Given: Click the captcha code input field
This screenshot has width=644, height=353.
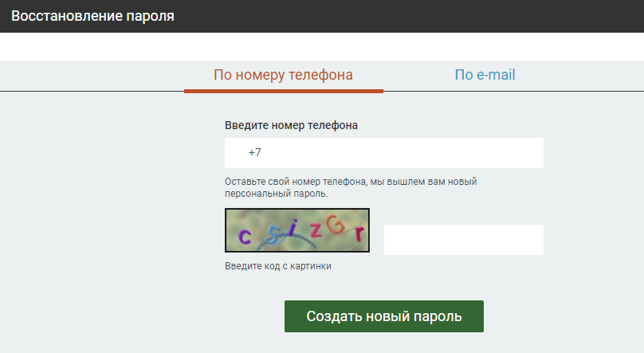Looking at the screenshot, I should (x=463, y=240).
